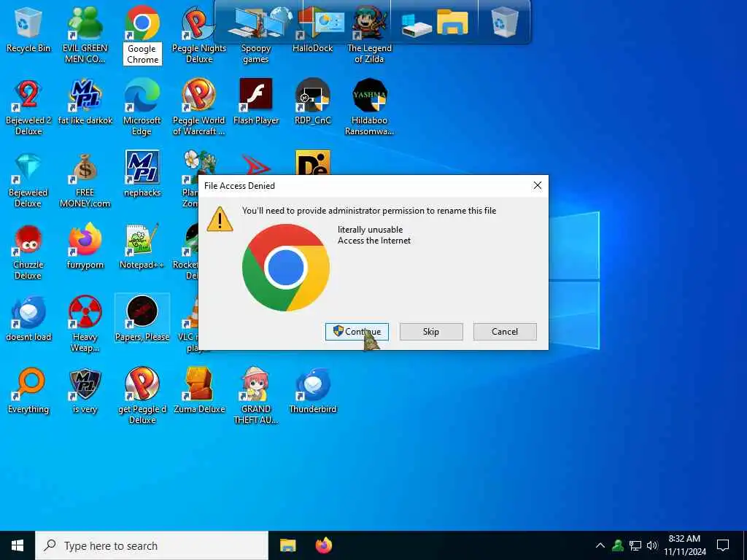The width and height of the screenshot is (747, 560).
Task: Select the fat like darkok shortcut
Action: pyautogui.click(x=85, y=102)
